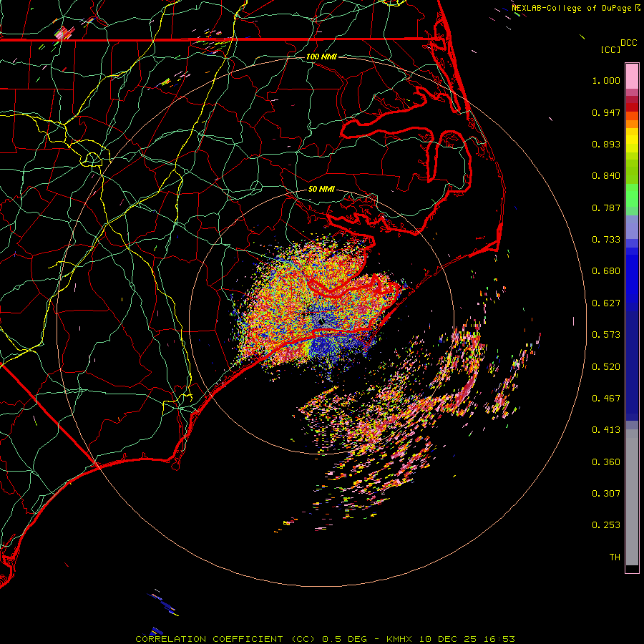Click the KMHX radar site center marker

(x=321, y=321)
